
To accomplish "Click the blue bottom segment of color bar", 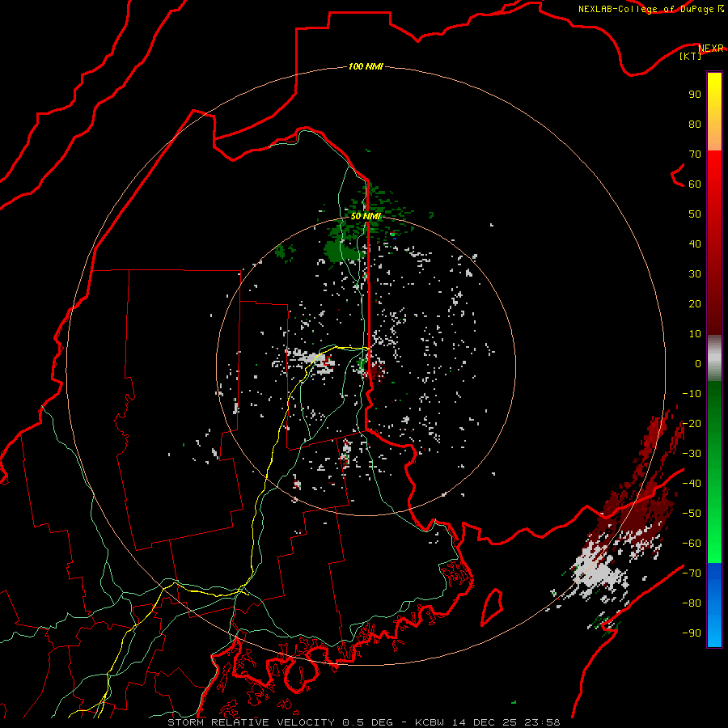I will click(x=714, y=605).
